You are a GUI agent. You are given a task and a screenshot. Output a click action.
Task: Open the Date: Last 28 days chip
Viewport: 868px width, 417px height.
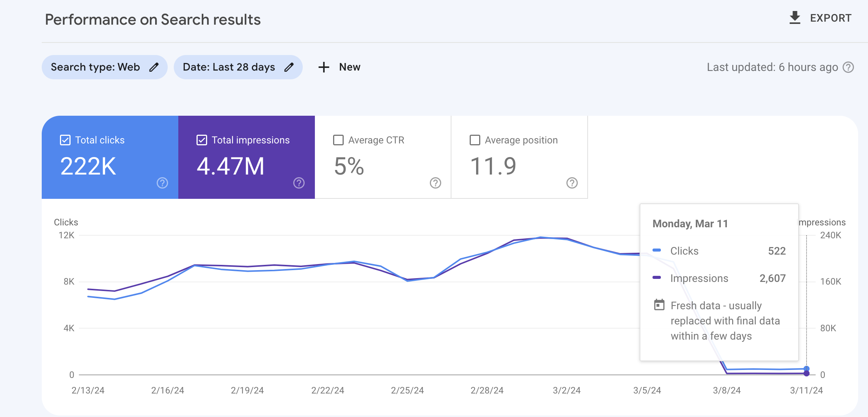pyautogui.click(x=238, y=67)
